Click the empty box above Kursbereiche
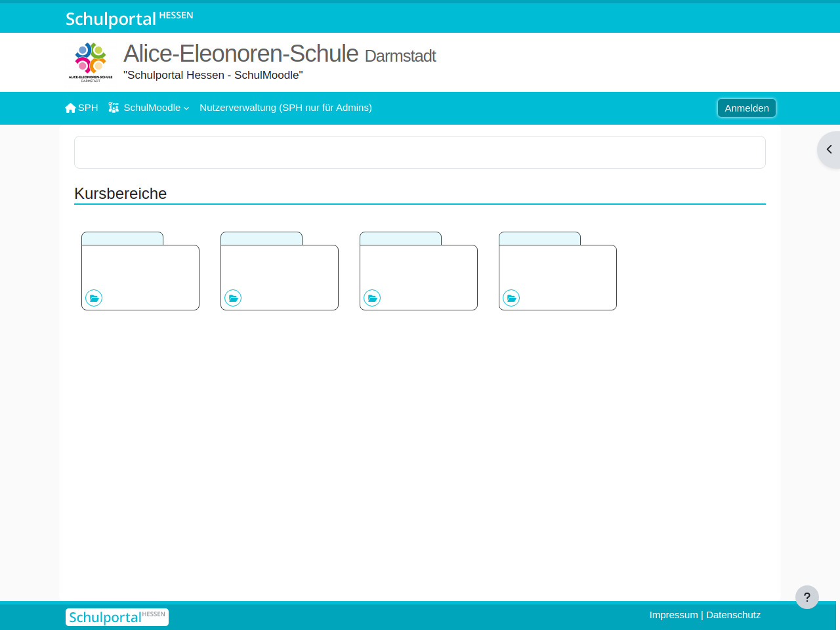This screenshot has height=630, width=840. coord(420,152)
